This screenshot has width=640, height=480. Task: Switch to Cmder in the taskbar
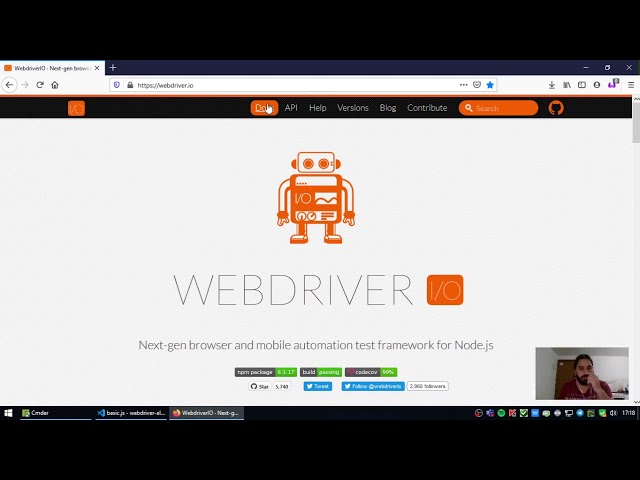pyautogui.click(x=56, y=413)
